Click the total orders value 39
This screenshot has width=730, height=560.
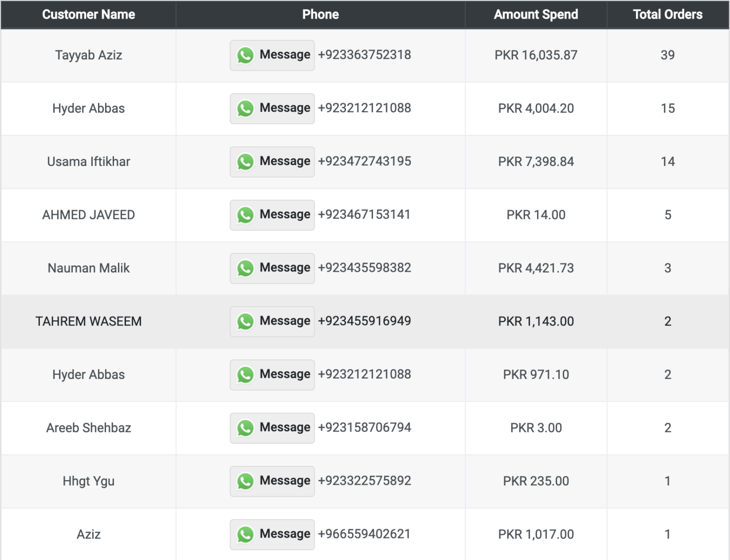coord(667,55)
